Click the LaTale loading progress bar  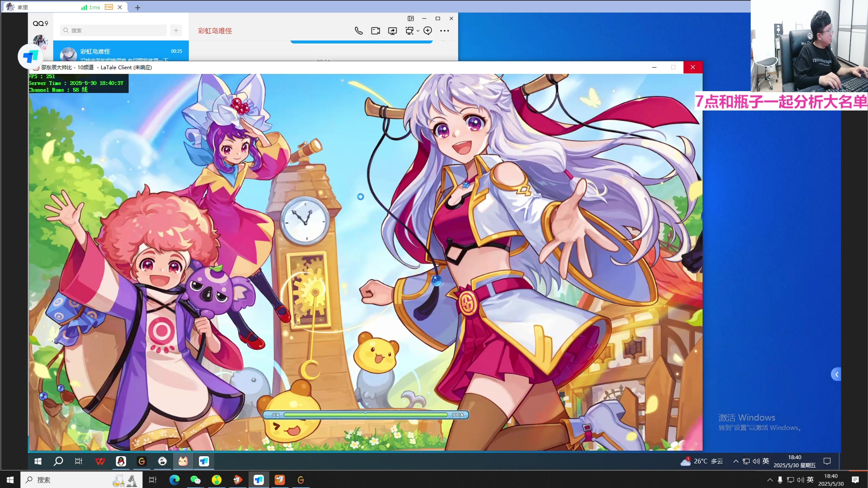[x=366, y=415]
